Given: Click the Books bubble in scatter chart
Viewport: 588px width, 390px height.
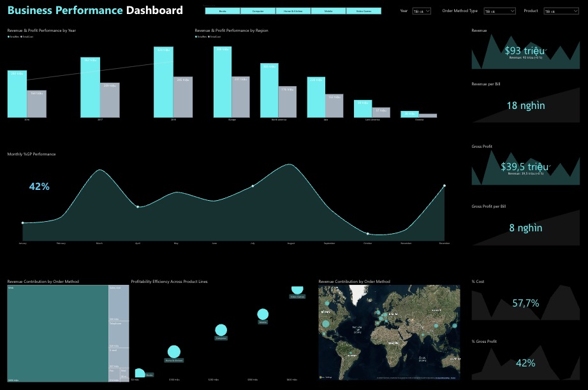Looking at the screenshot, I should tap(140, 373).
